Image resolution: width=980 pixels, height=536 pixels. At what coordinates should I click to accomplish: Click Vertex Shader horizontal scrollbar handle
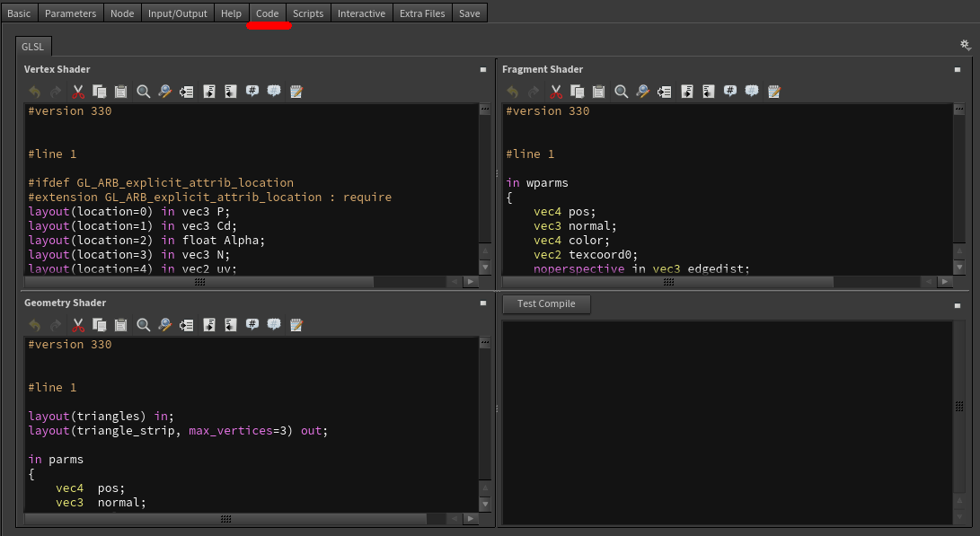click(x=199, y=282)
